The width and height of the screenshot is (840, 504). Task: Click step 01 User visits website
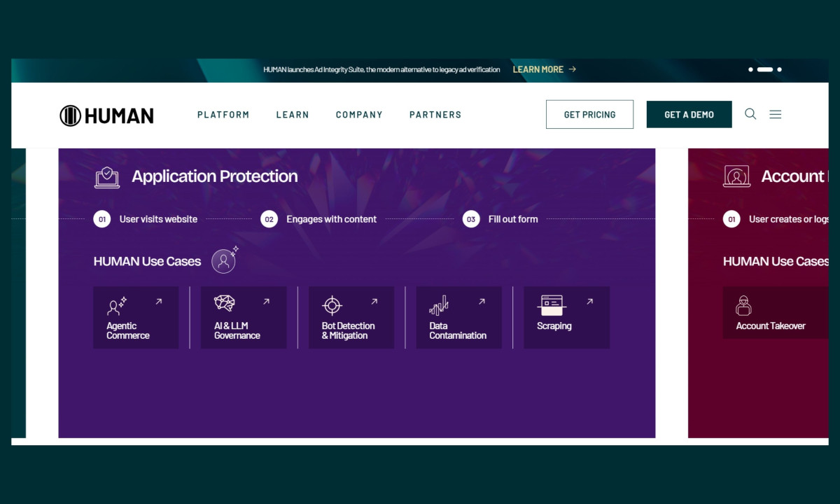(x=146, y=219)
